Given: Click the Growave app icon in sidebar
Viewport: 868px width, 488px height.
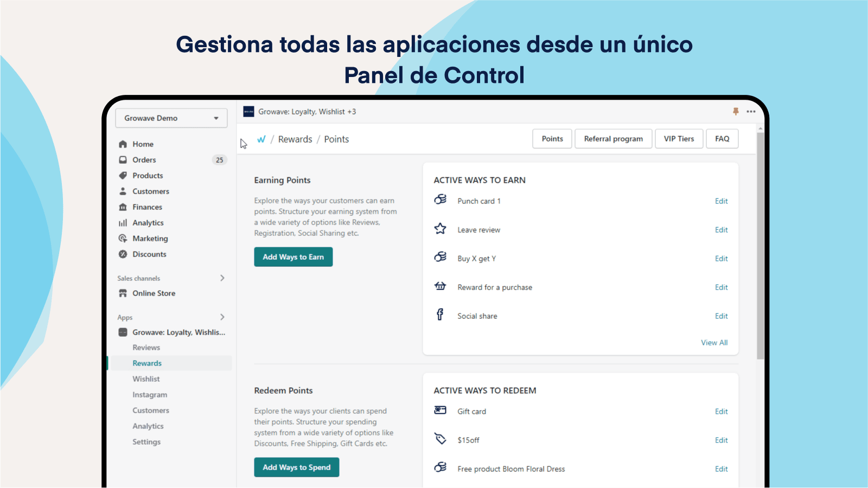Looking at the screenshot, I should coord(123,332).
